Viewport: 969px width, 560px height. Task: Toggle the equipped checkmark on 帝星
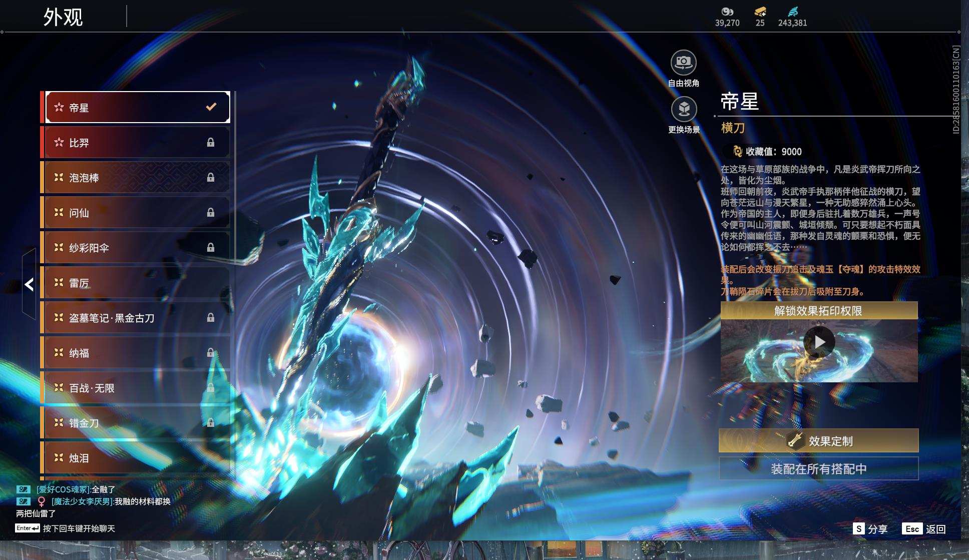pyautogui.click(x=211, y=107)
